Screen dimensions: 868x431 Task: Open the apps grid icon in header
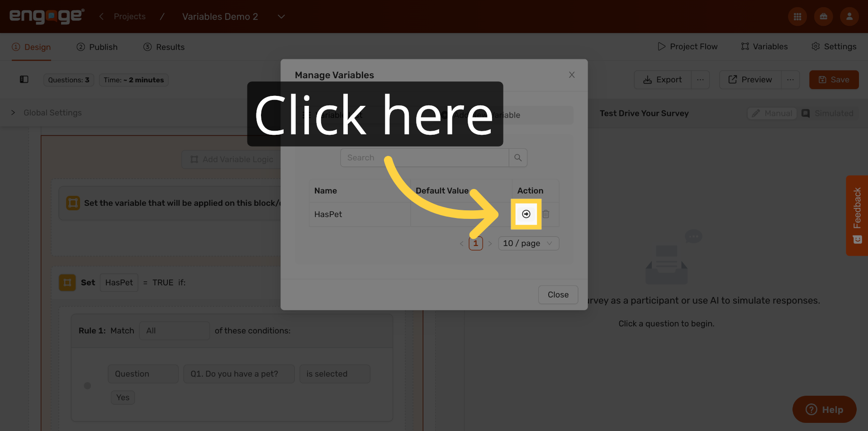(x=797, y=17)
